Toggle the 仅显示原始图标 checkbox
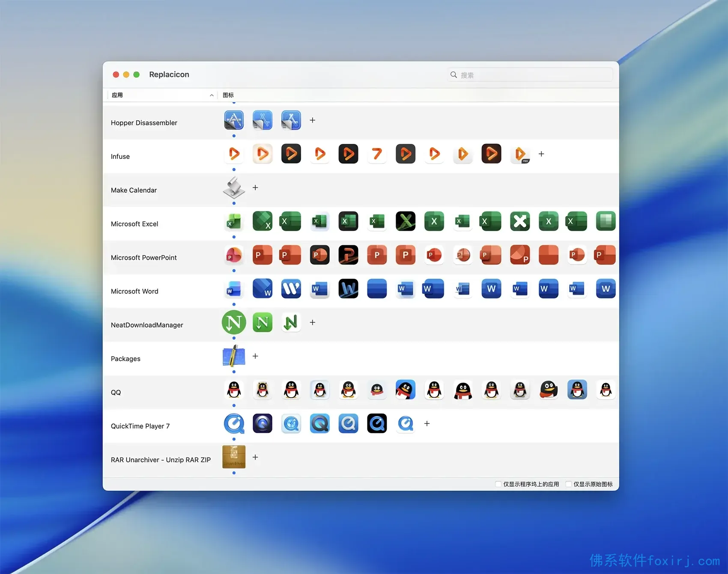728x574 pixels. pos(568,484)
